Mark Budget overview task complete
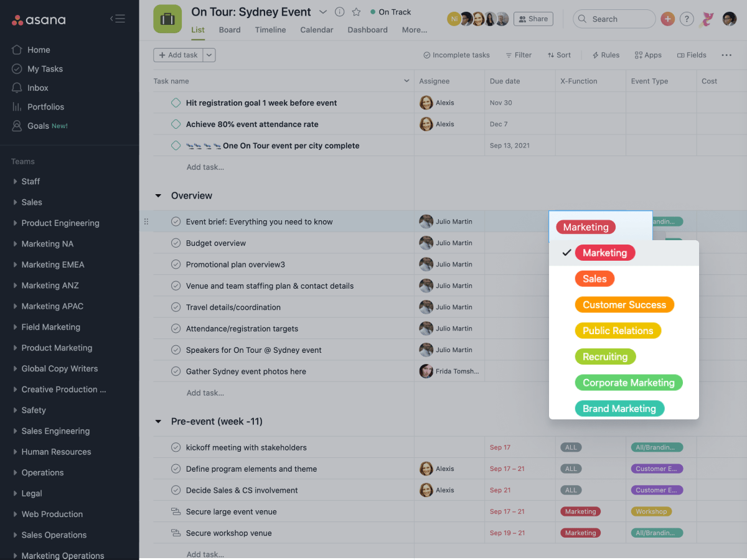The width and height of the screenshot is (747, 560). pos(176,243)
